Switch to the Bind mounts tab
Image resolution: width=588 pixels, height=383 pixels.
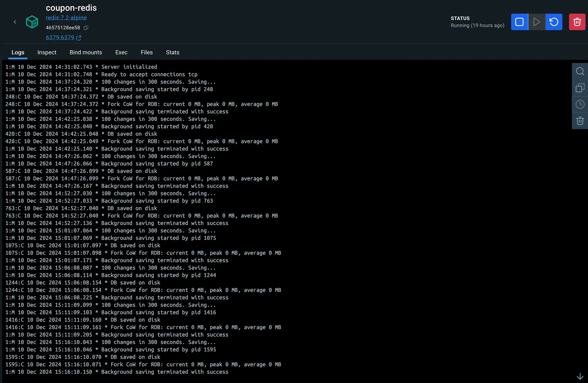coord(86,52)
